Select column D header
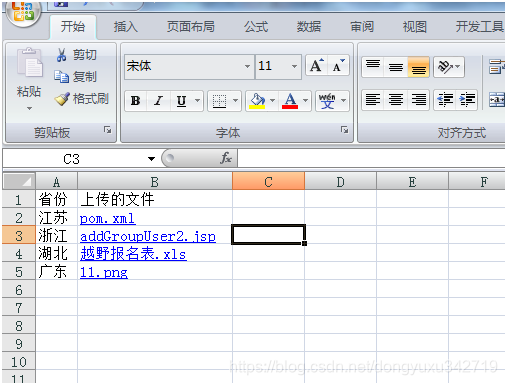507x385 pixels. coord(340,182)
